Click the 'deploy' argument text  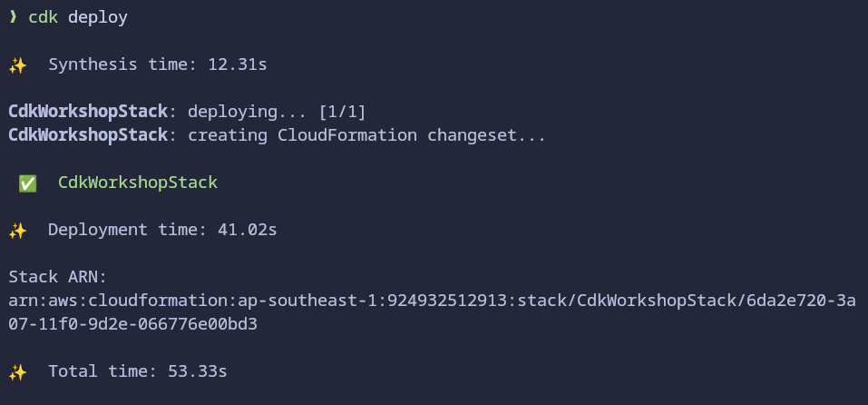pos(98,18)
